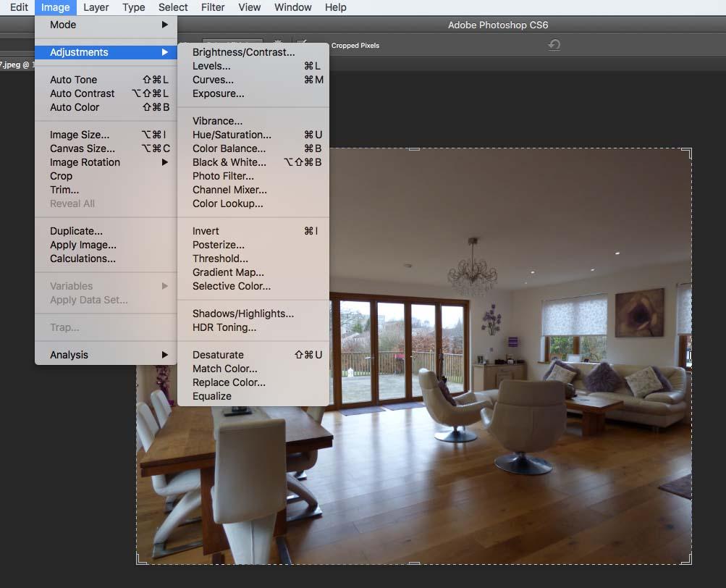Image resolution: width=726 pixels, height=588 pixels.
Task: Open Match Color dialog
Action: coord(253,369)
